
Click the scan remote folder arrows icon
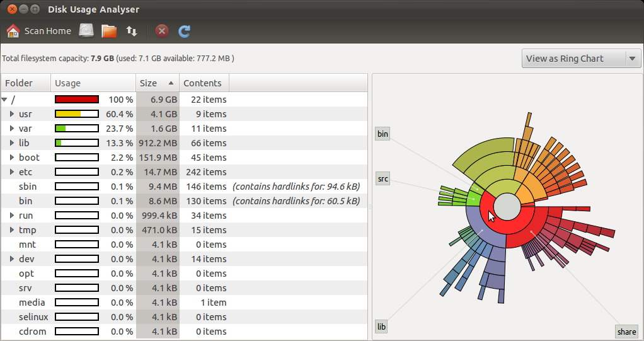(x=132, y=31)
